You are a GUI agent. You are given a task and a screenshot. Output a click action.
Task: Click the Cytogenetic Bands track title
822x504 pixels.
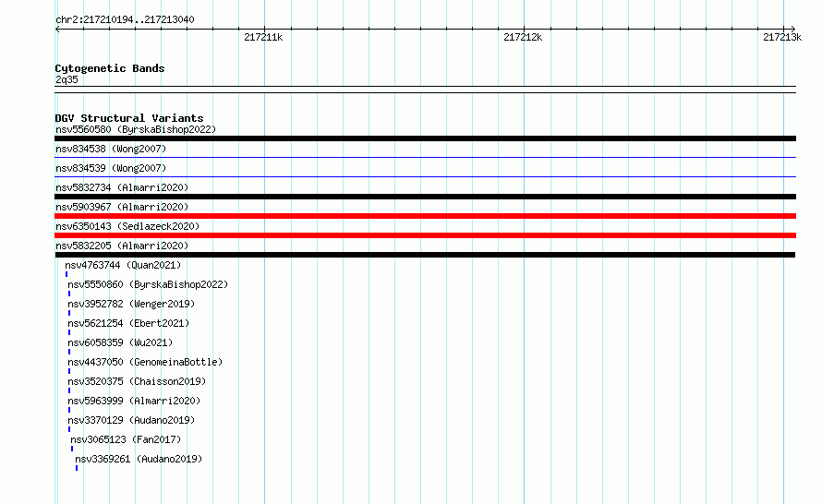pos(110,68)
